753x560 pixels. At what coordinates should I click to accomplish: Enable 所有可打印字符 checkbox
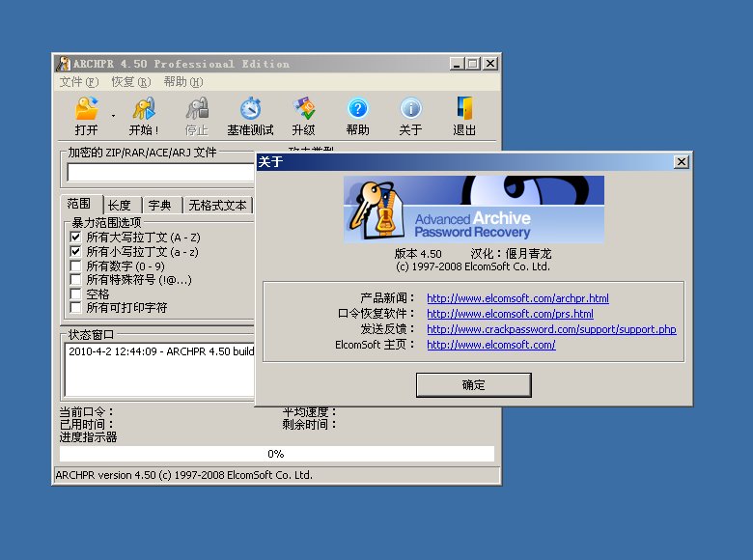click(x=75, y=307)
